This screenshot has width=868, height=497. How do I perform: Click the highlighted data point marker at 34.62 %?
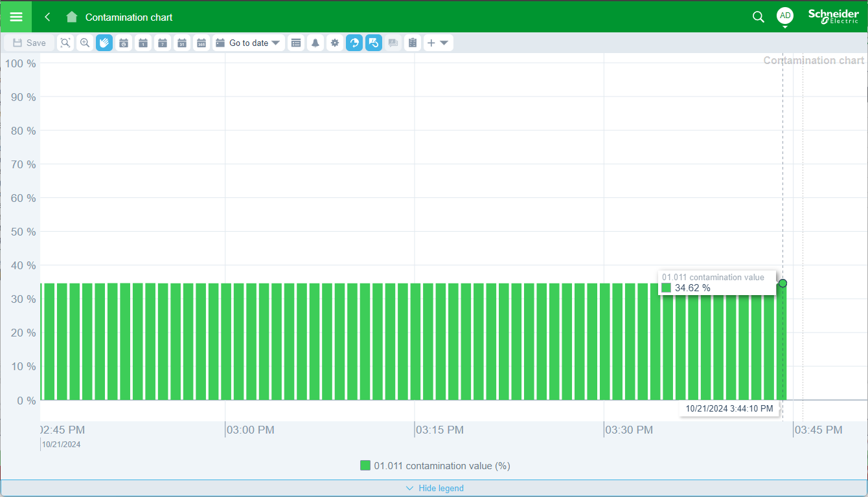(782, 283)
